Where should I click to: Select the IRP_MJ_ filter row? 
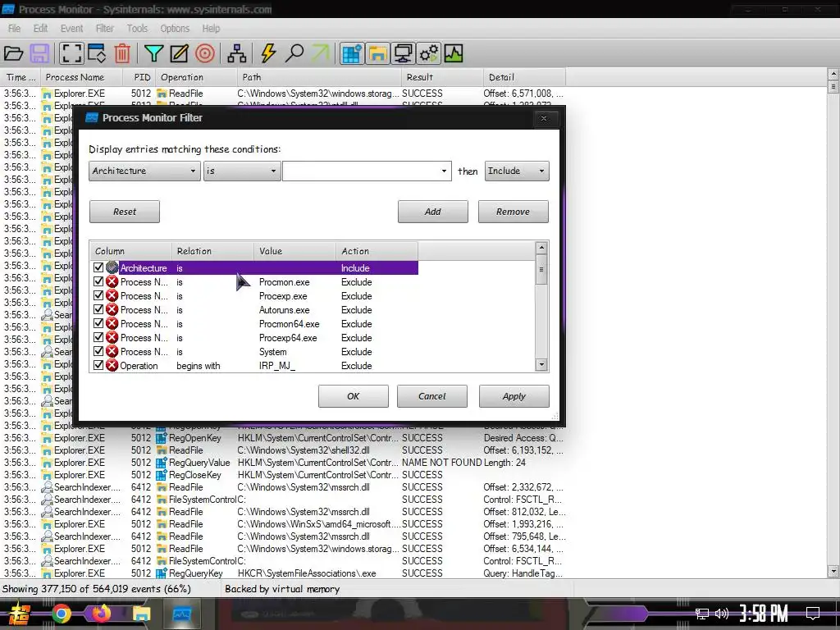(256, 365)
